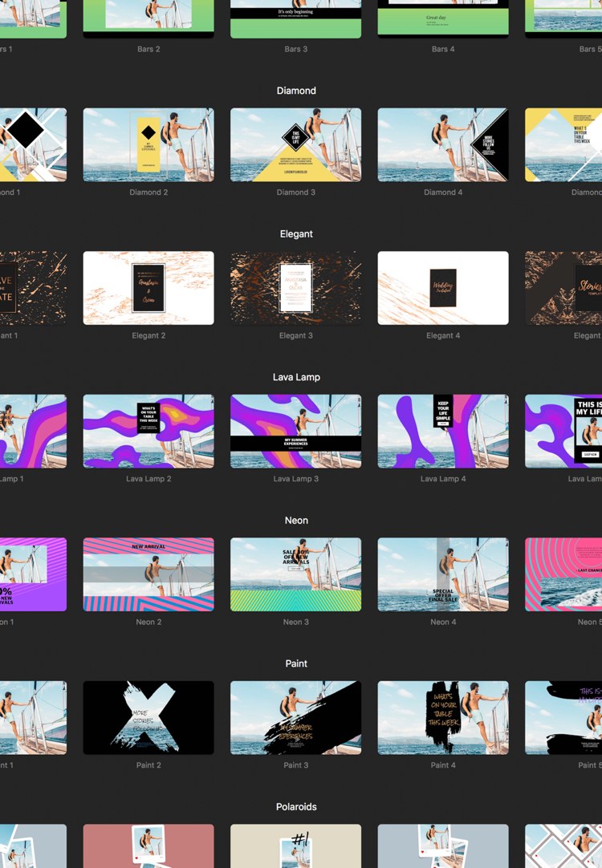Pick the Elegant 4 template thumbnail
Viewport: 602px width, 868px height.
(443, 288)
